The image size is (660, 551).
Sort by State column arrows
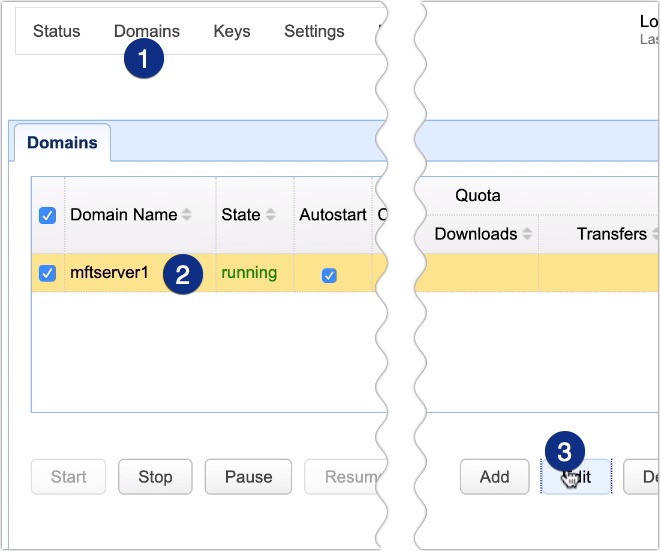coord(269,215)
